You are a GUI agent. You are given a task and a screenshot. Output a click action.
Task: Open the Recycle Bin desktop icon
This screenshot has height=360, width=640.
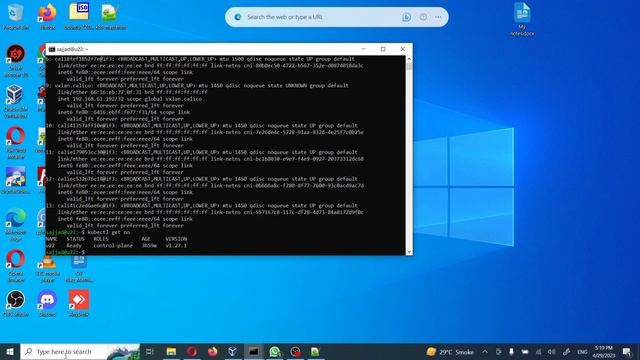pos(16,16)
